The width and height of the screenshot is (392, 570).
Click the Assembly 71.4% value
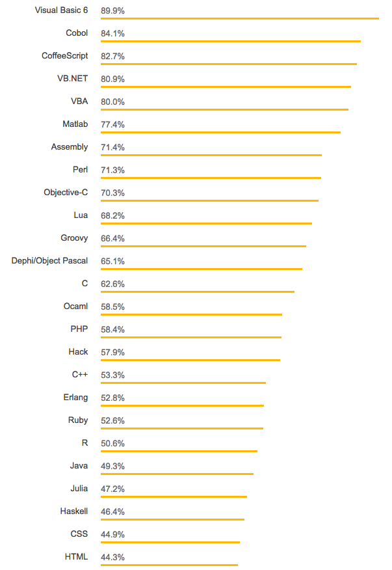[x=112, y=147]
